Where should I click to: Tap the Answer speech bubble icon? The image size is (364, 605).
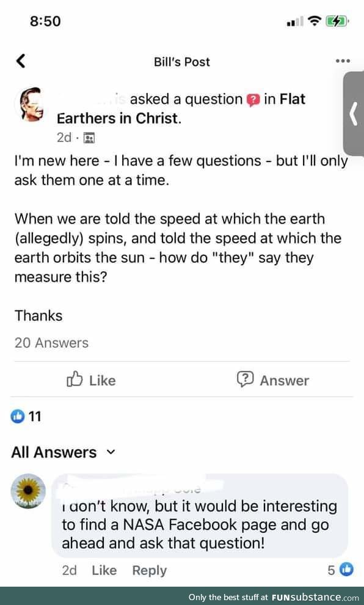coord(246,380)
